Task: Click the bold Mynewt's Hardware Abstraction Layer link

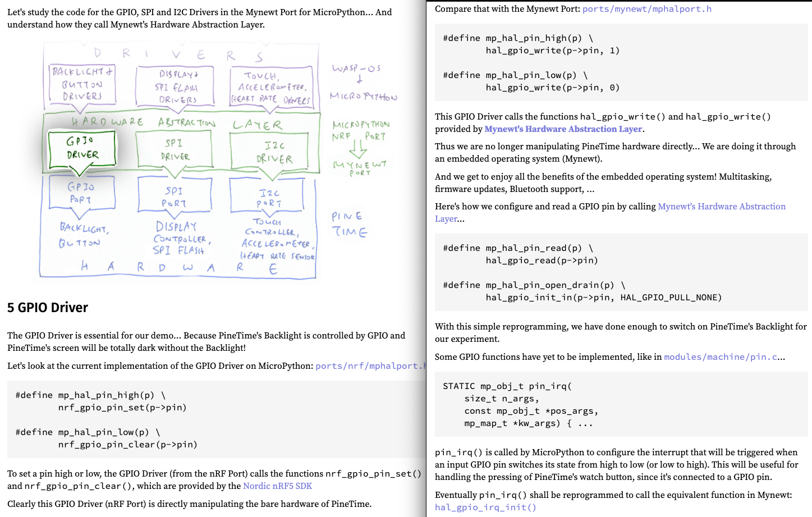Action: coord(563,129)
